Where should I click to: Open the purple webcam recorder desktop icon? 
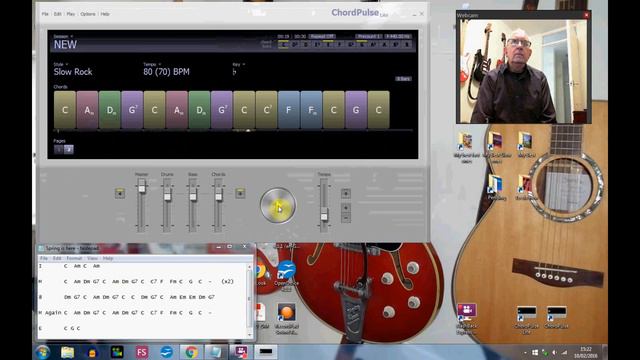pyautogui.click(x=467, y=319)
